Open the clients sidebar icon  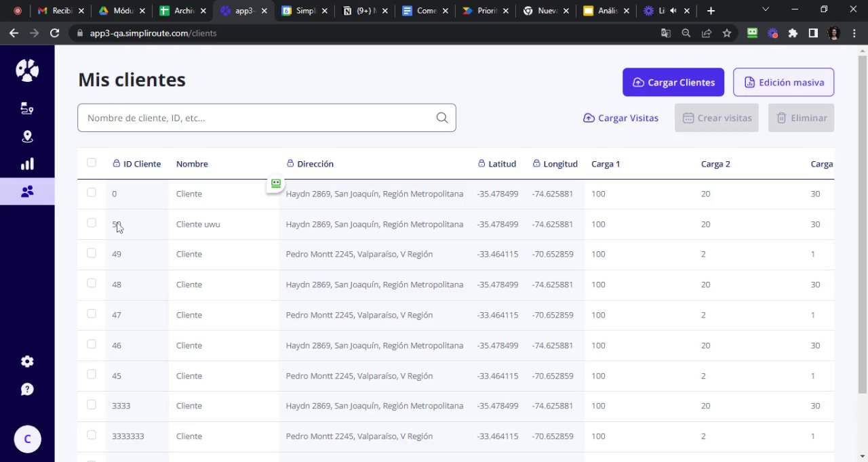coord(27,192)
